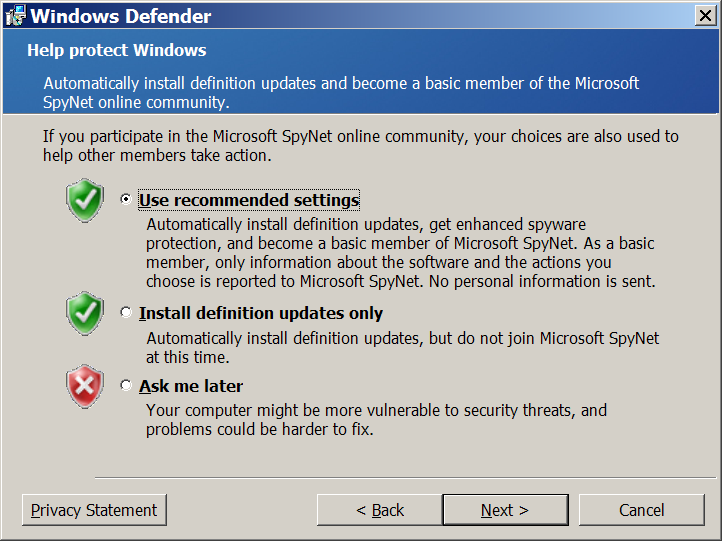Click the 'Ask me later' label text
722x541 pixels.
(x=191, y=386)
